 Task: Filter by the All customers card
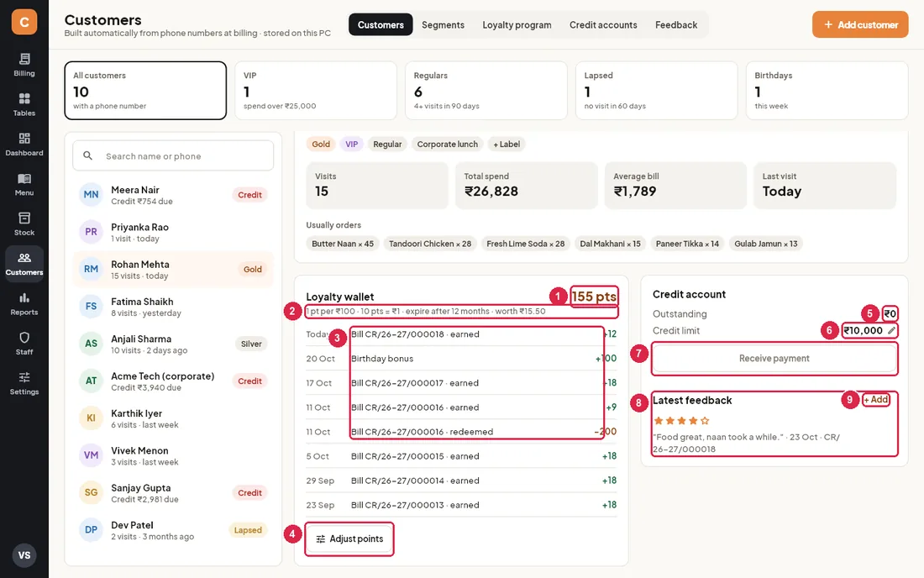(x=145, y=90)
